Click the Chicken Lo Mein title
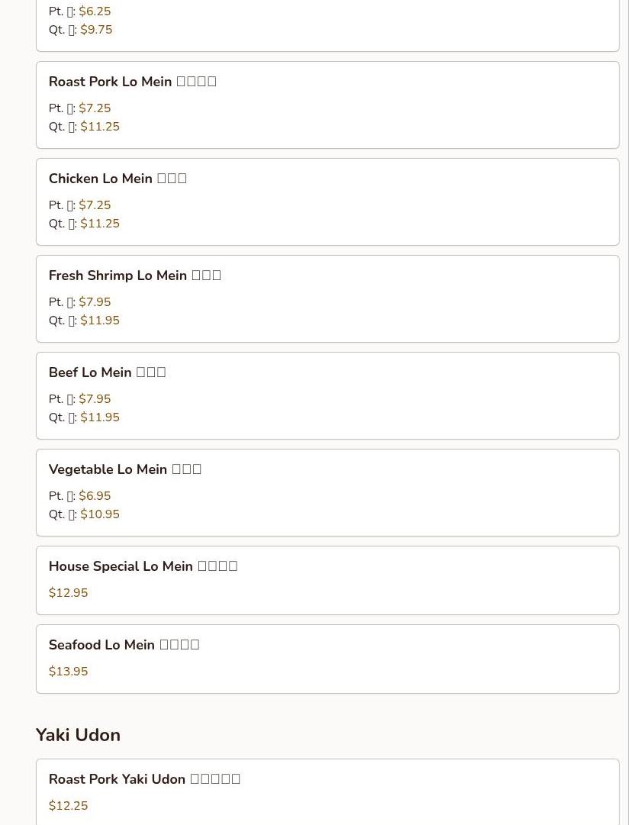Viewport: 644px width, 825px height. [x=118, y=179]
